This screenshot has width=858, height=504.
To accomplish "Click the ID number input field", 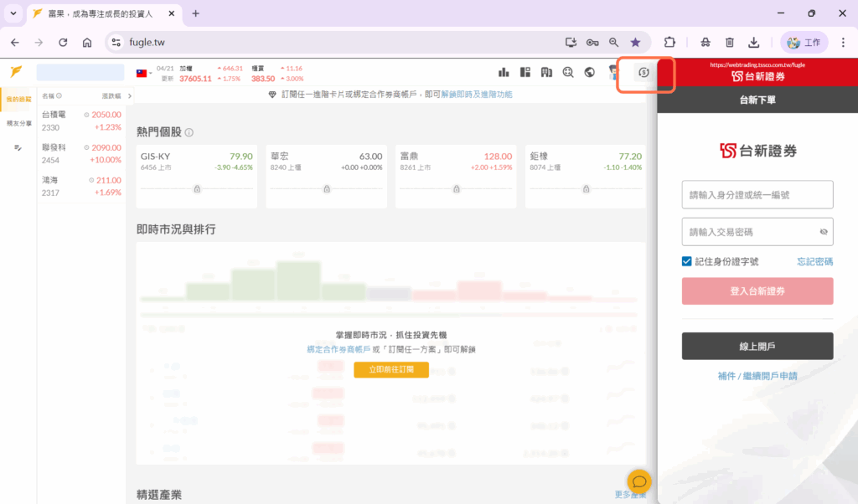I will click(x=757, y=195).
